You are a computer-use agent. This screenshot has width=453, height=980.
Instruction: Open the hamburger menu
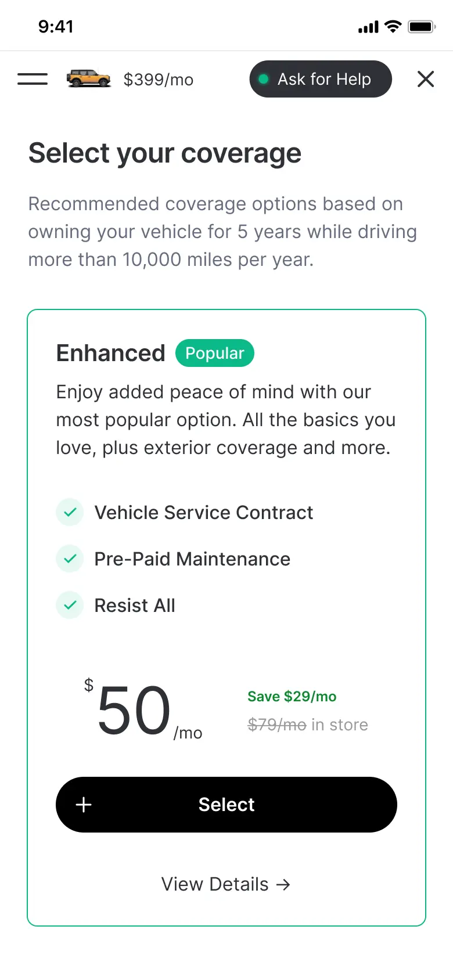tap(33, 79)
